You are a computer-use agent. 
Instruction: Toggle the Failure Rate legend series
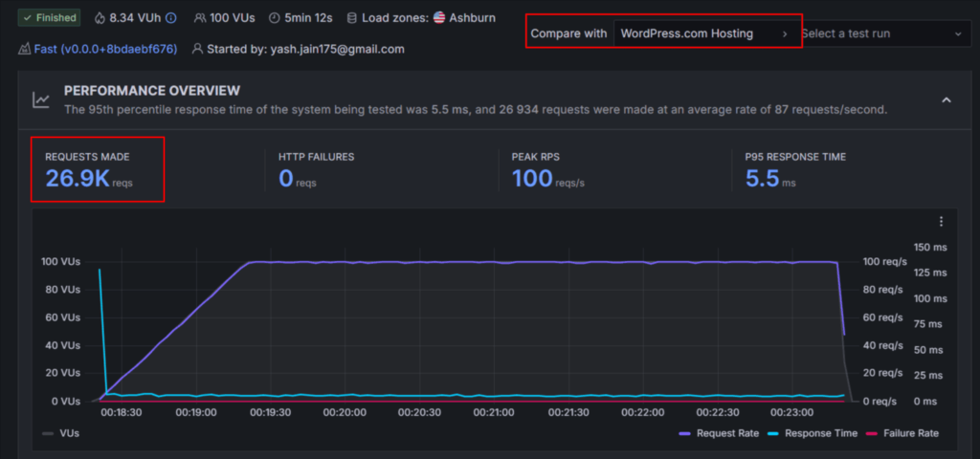point(902,433)
